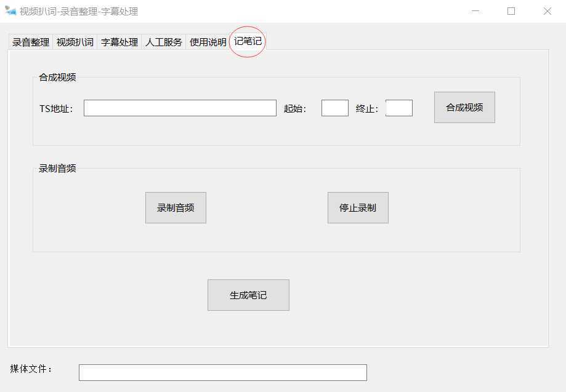Maximize the application window
The height and width of the screenshot is (392, 566).
tap(511, 11)
